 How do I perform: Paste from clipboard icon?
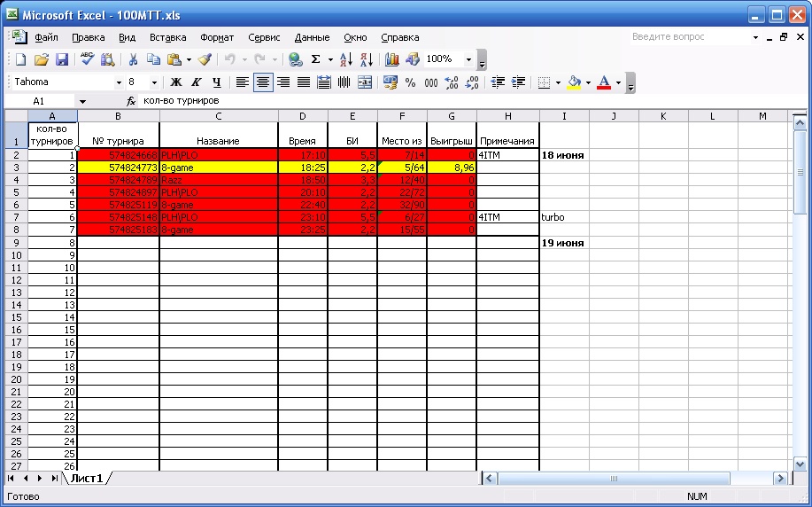[x=174, y=59]
